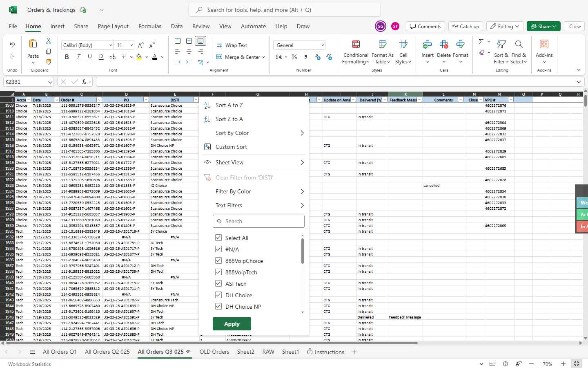Choose Sort Z to A
Viewport: 588px width, 368px height.
[x=254, y=119]
